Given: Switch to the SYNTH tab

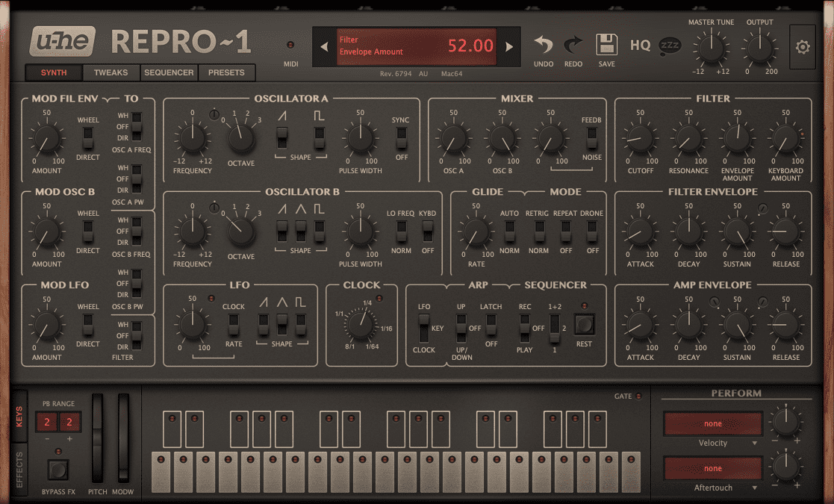Looking at the screenshot, I should (54, 72).
